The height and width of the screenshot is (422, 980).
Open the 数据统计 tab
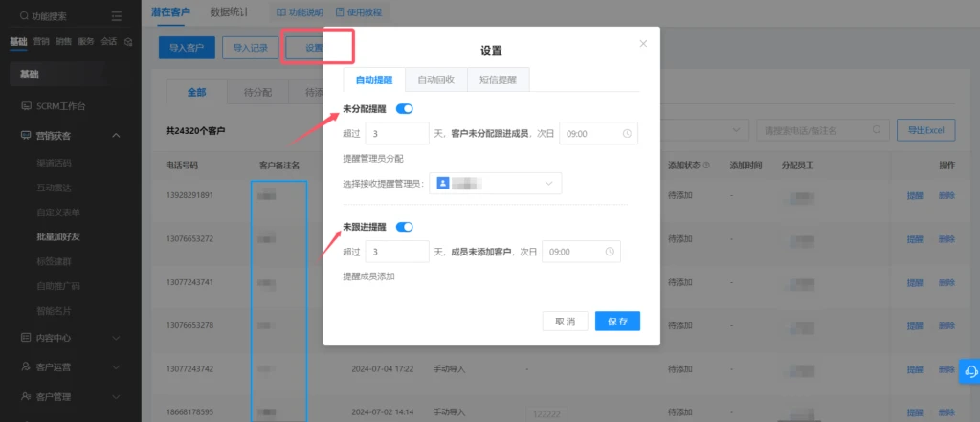click(230, 11)
